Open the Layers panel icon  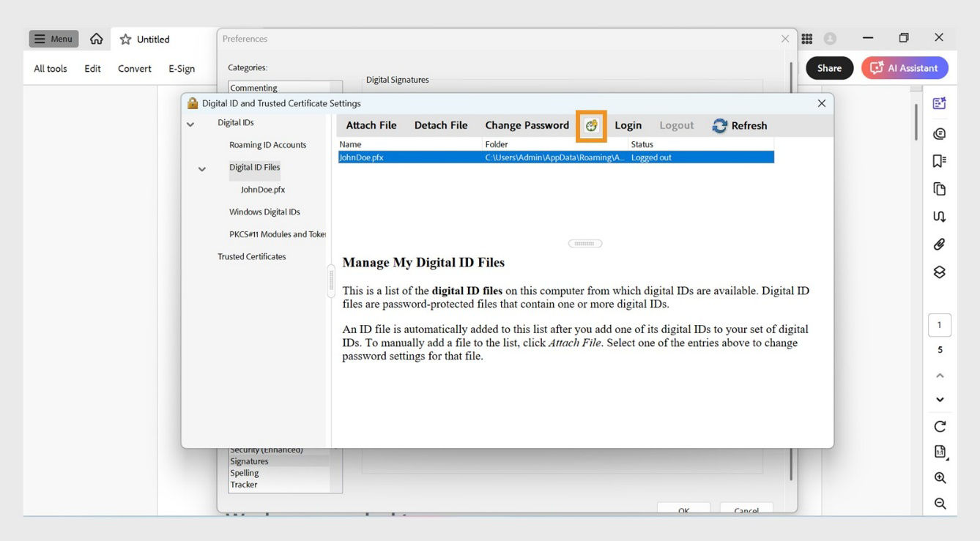point(939,272)
